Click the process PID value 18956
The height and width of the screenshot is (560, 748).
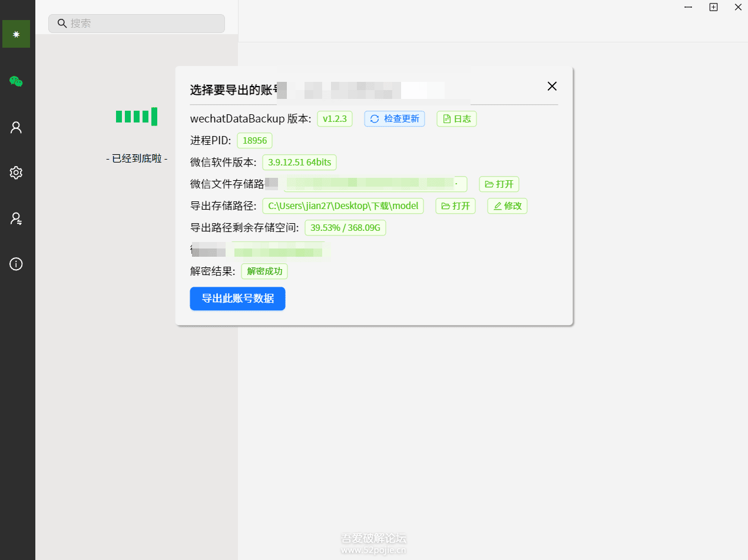[x=254, y=141]
